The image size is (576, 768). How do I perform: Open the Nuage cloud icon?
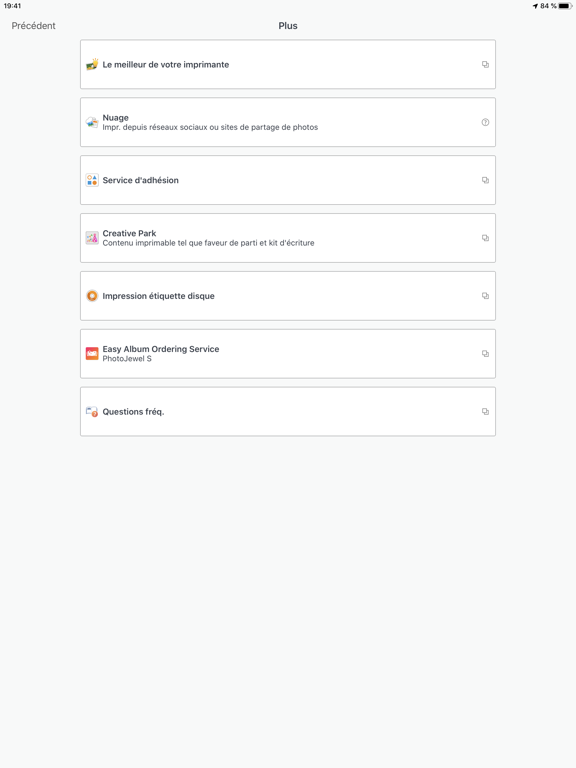92,122
